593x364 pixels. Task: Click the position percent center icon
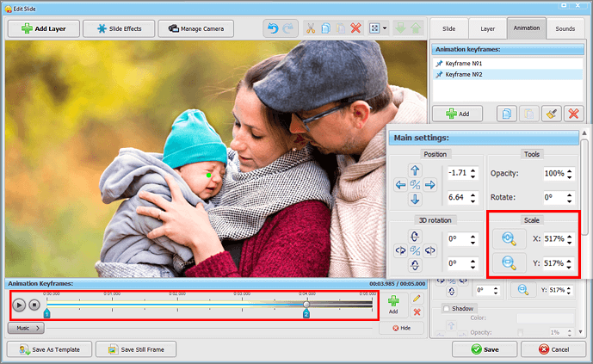click(x=415, y=185)
